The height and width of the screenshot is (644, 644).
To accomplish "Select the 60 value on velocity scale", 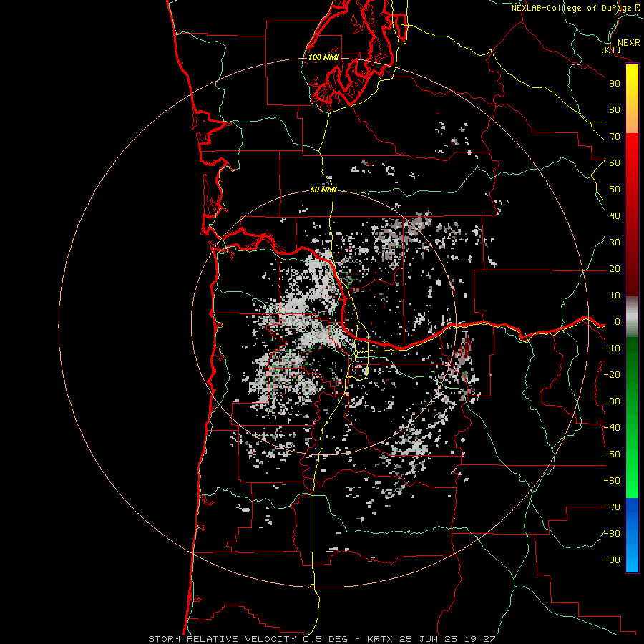I will pos(615,163).
